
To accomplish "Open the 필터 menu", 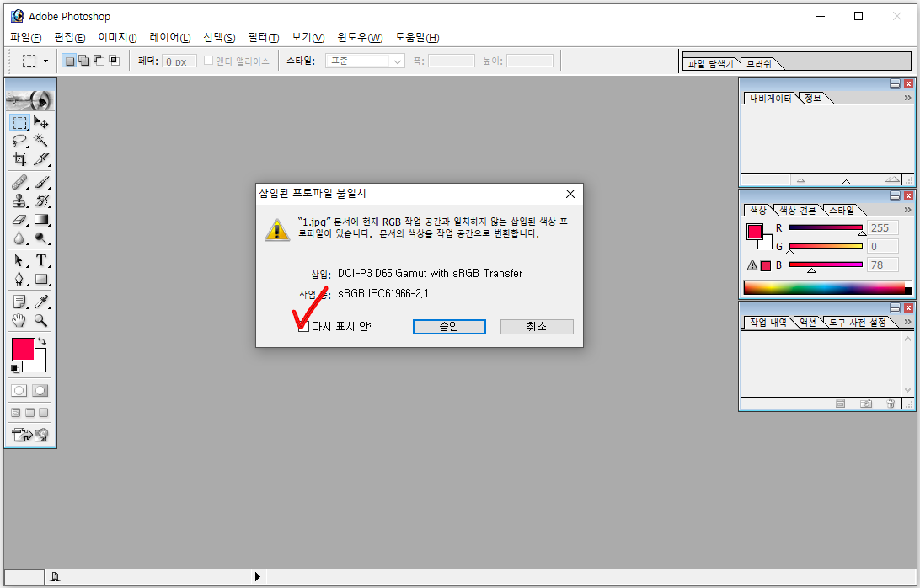I will (264, 38).
